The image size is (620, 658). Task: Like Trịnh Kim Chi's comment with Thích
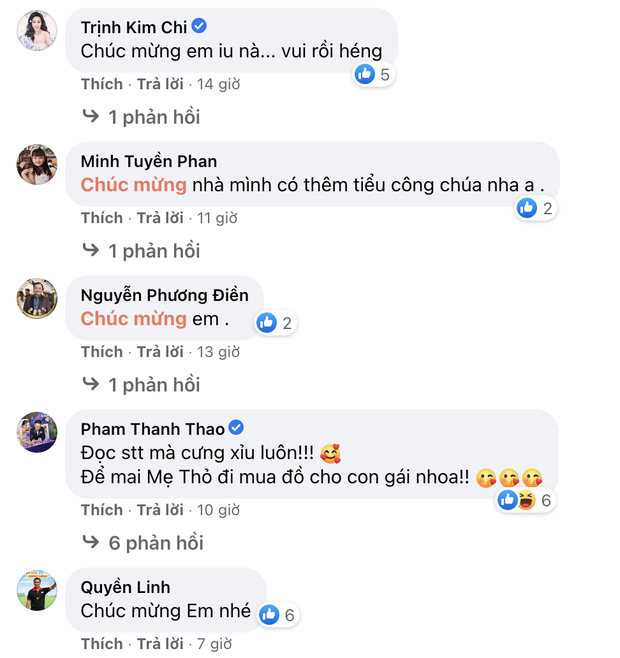(x=102, y=84)
